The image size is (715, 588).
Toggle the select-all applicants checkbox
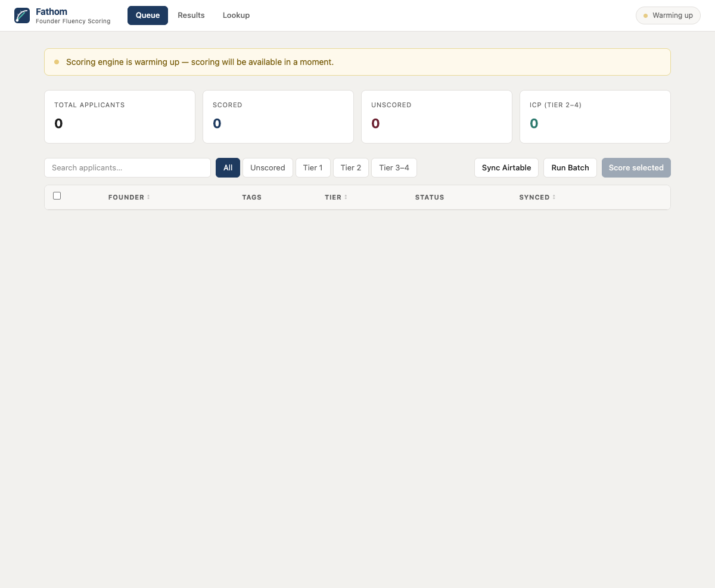[57, 196]
